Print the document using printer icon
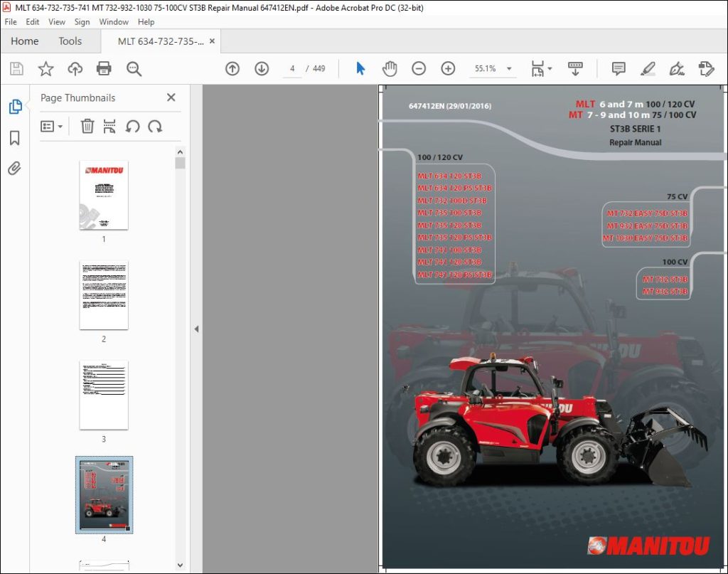Image resolution: width=728 pixels, height=574 pixels. (104, 69)
